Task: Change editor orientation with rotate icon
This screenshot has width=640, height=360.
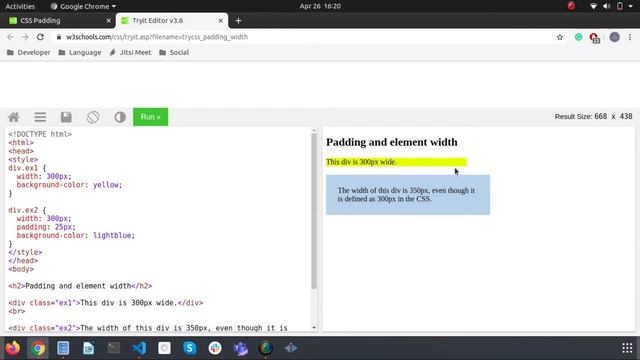Action: [x=93, y=117]
